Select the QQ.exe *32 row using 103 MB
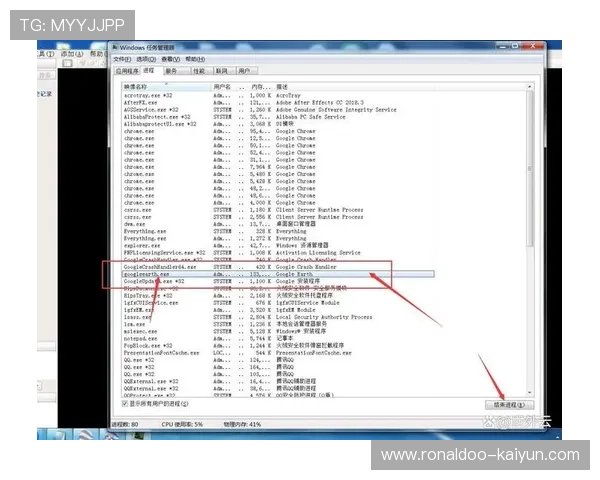The image size is (600, 480). pos(278,374)
